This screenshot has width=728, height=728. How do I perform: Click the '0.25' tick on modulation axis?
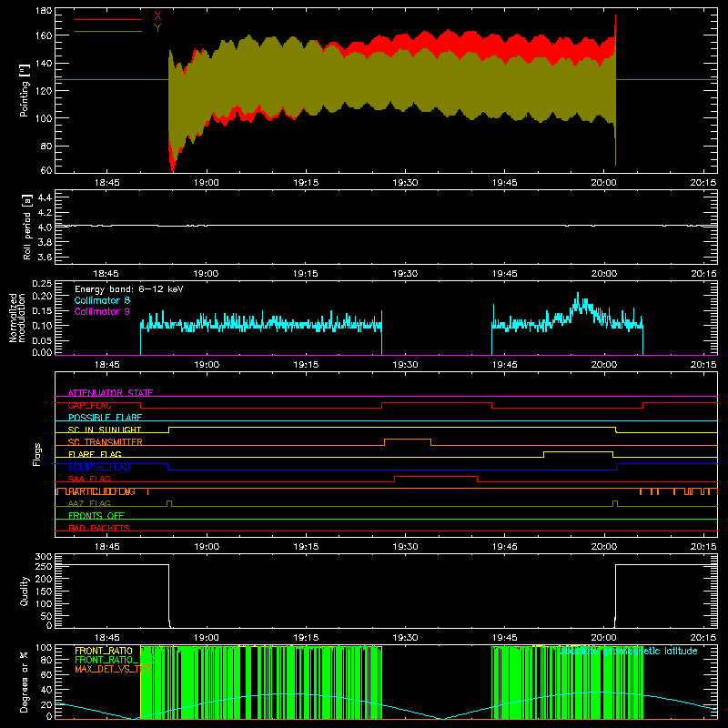(42, 284)
